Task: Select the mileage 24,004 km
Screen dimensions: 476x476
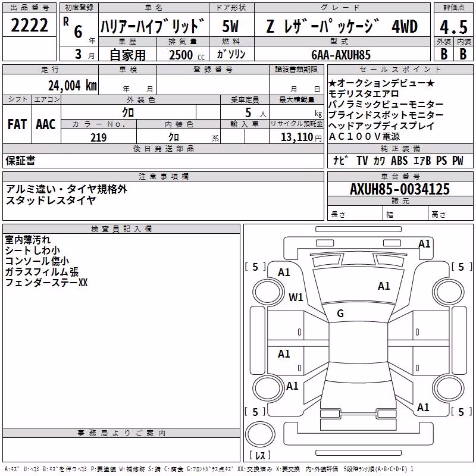Action: tap(73, 86)
